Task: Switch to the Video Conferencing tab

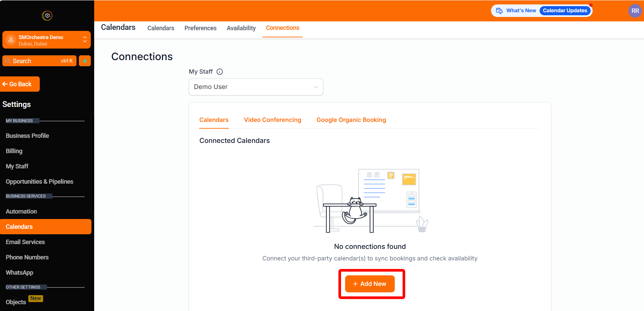Action: coord(272,120)
